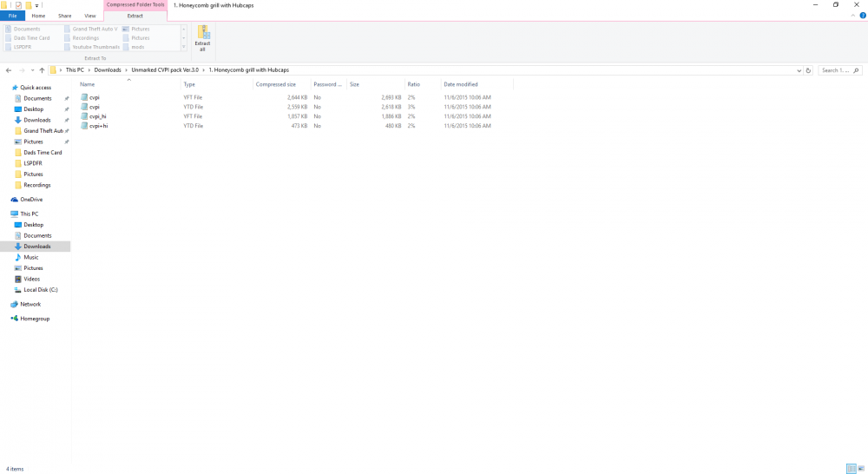Open the Help question mark icon

863,16
